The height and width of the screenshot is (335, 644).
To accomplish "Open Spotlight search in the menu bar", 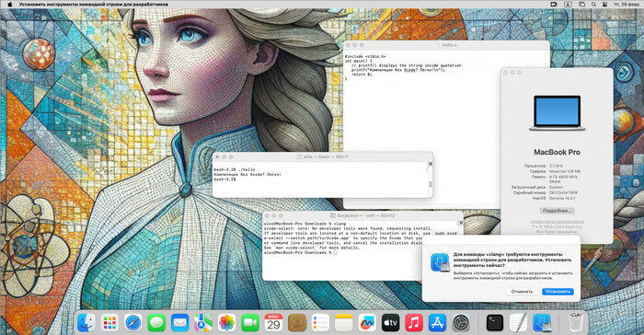I will (593, 4).
